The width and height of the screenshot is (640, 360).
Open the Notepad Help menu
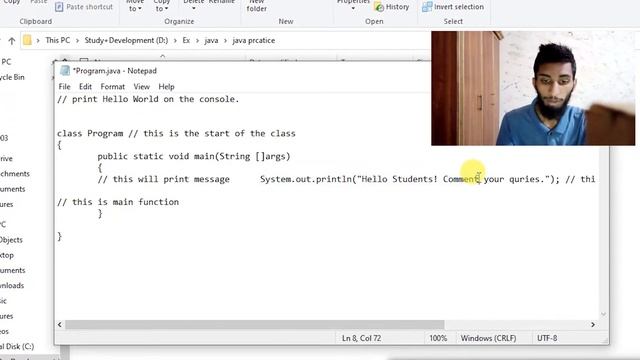click(x=167, y=87)
